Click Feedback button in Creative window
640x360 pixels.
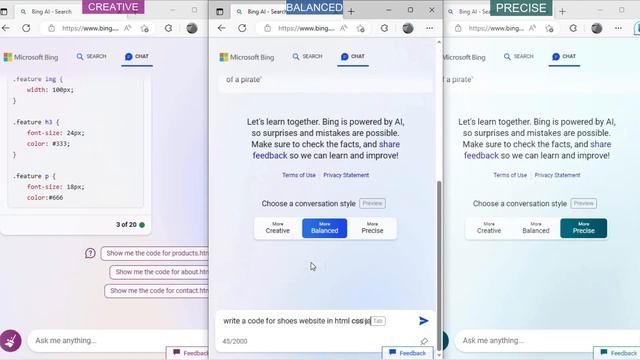tap(188, 353)
